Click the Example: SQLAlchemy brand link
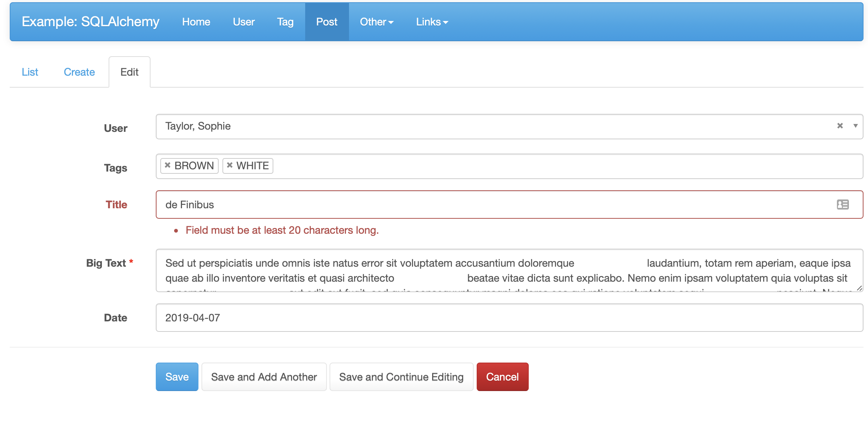The height and width of the screenshot is (424, 868). pyautogui.click(x=90, y=22)
